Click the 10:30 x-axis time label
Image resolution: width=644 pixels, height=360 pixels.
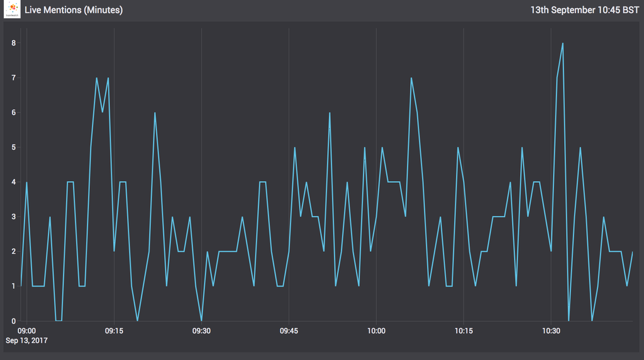pyautogui.click(x=551, y=330)
